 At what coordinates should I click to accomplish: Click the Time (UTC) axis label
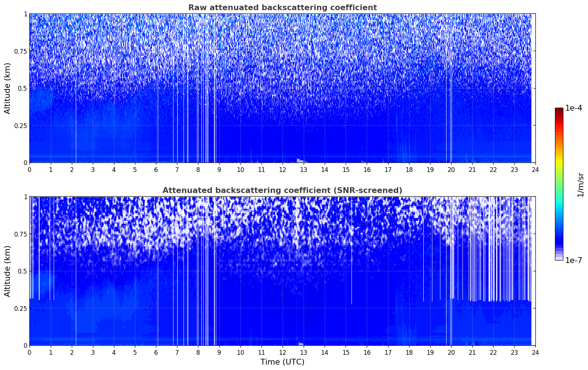(x=282, y=362)
